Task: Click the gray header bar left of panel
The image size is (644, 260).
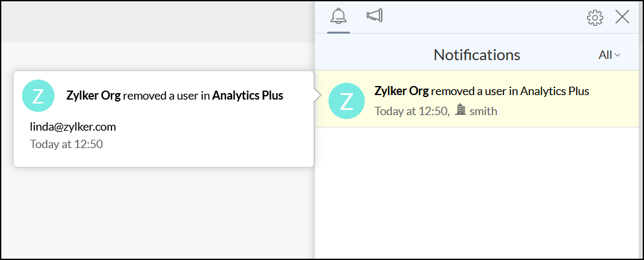Action: [157, 23]
